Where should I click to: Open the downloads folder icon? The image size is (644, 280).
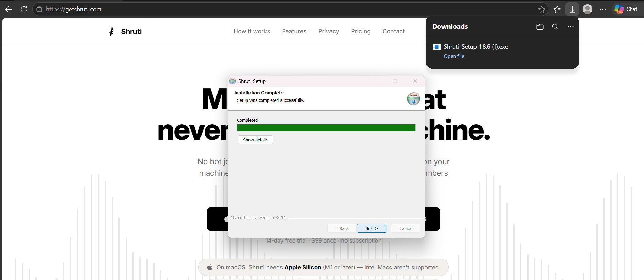coord(540,27)
